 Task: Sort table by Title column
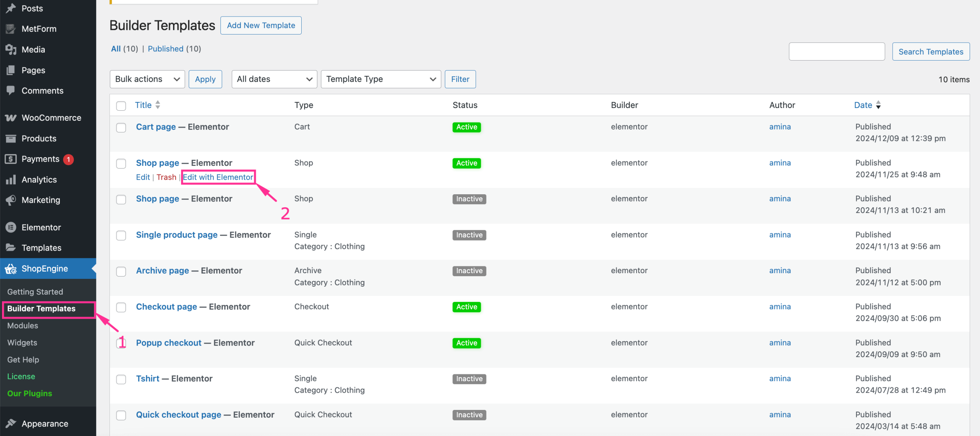pos(143,105)
